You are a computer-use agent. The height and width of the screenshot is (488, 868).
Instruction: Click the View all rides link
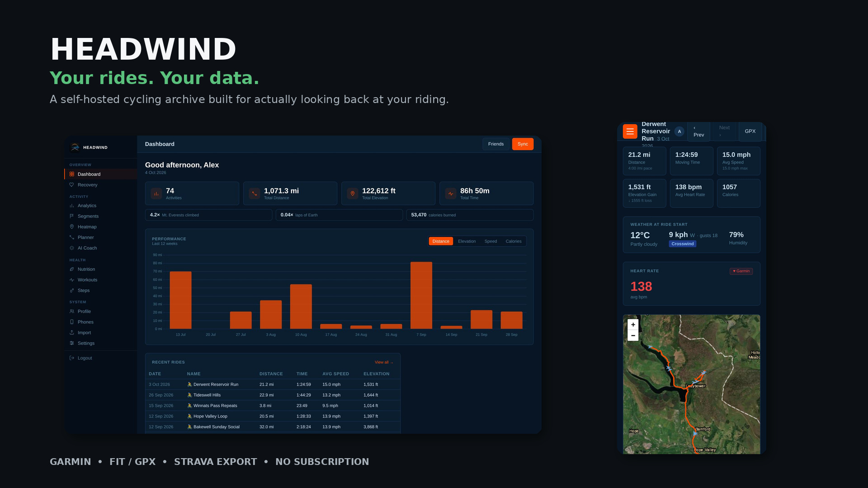[x=384, y=362]
